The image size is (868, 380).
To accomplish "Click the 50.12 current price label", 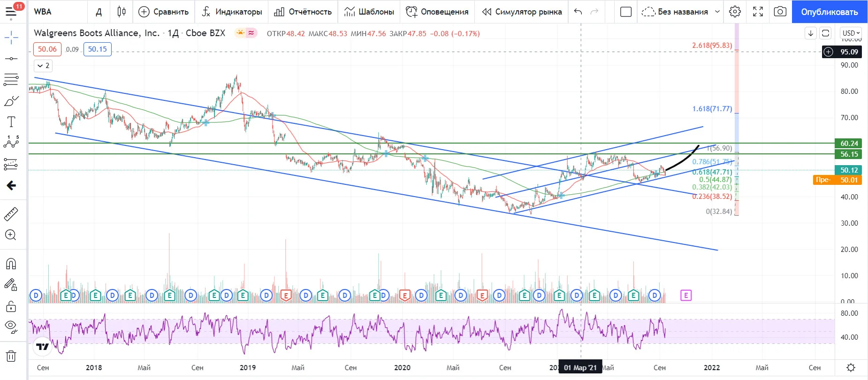I will point(848,170).
